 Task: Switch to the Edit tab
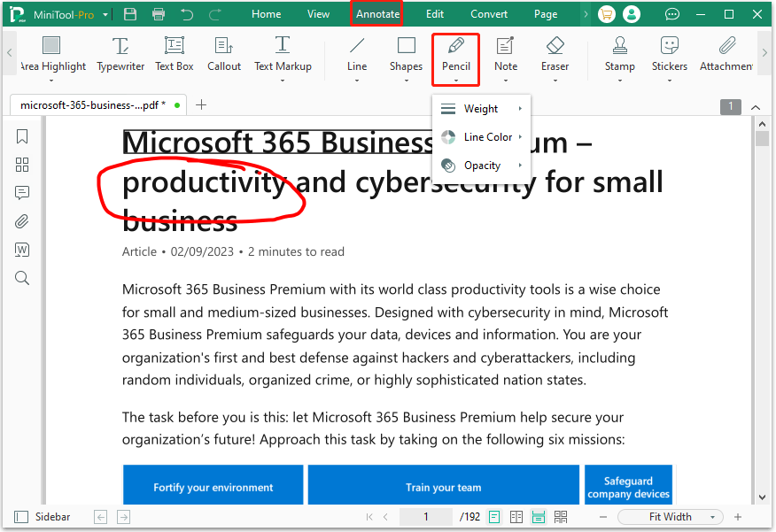point(435,14)
